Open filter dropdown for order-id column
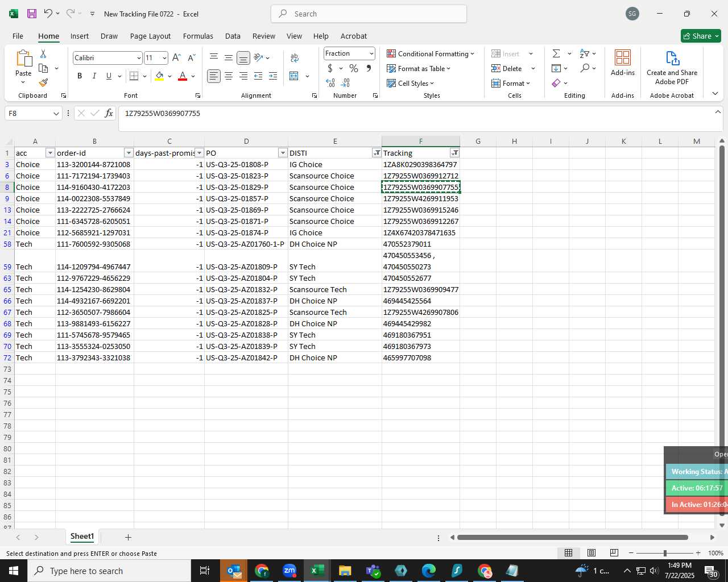The width and height of the screenshot is (728, 582). [x=129, y=153]
